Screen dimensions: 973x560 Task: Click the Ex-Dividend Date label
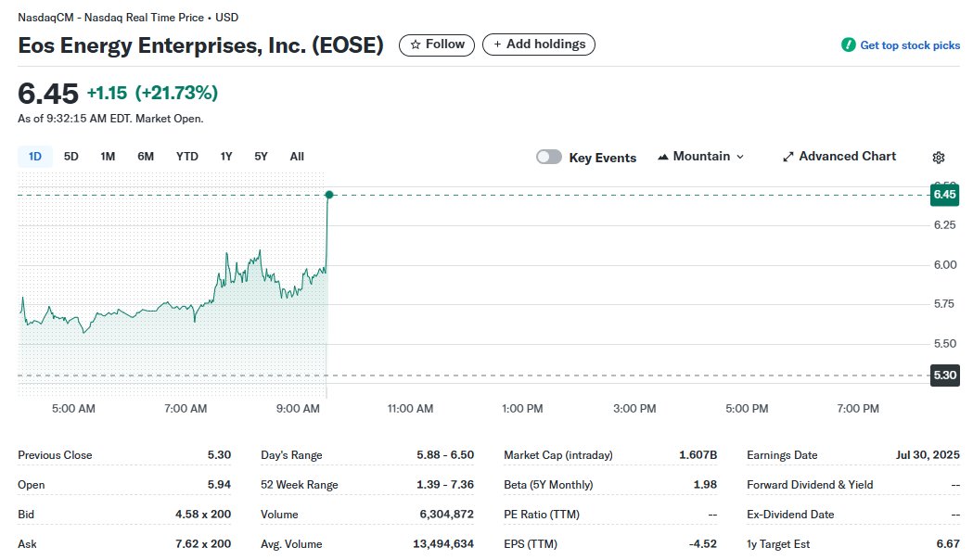coord(790,515)
